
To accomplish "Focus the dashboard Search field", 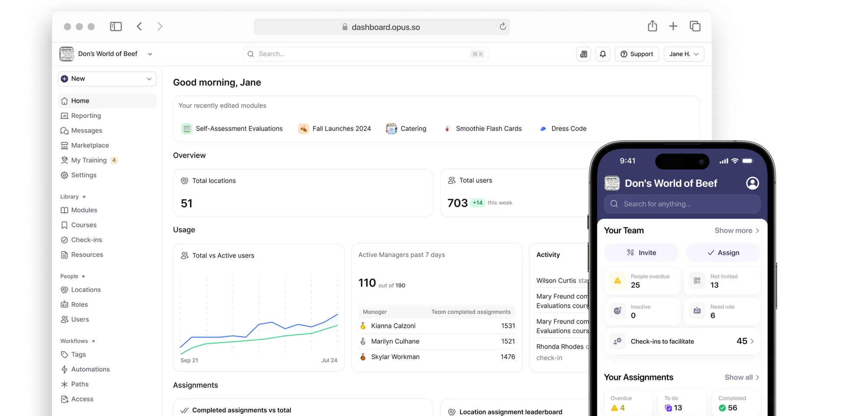I will coord(365,54).
